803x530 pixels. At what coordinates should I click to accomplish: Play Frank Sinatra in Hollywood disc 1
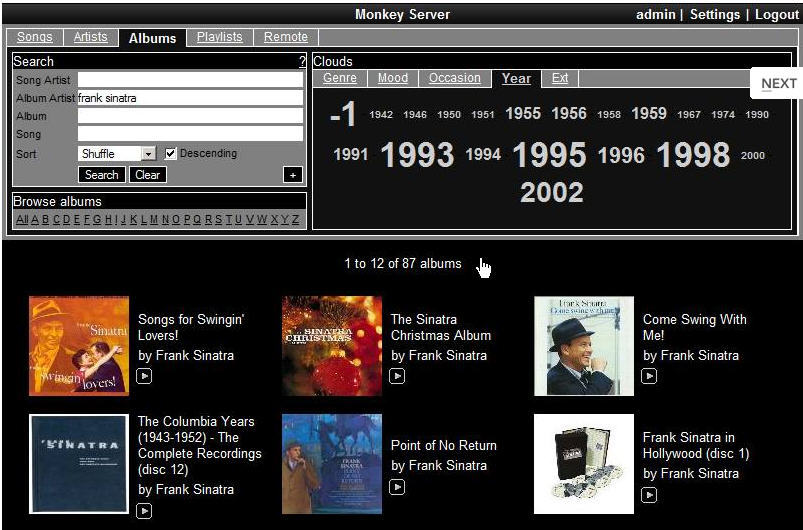(649, 495)
